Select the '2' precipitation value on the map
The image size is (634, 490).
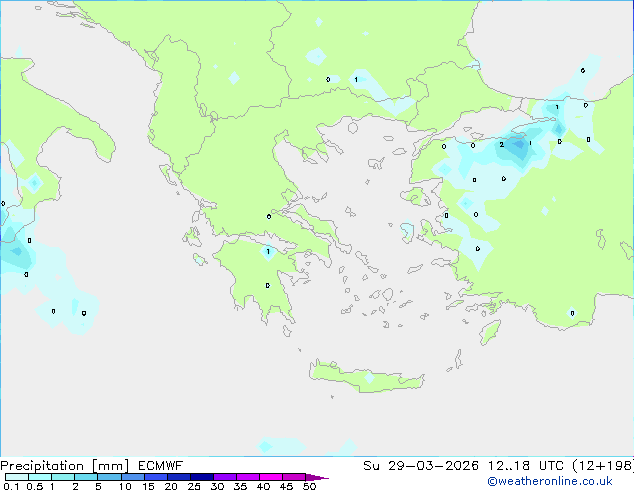point(501,144)
